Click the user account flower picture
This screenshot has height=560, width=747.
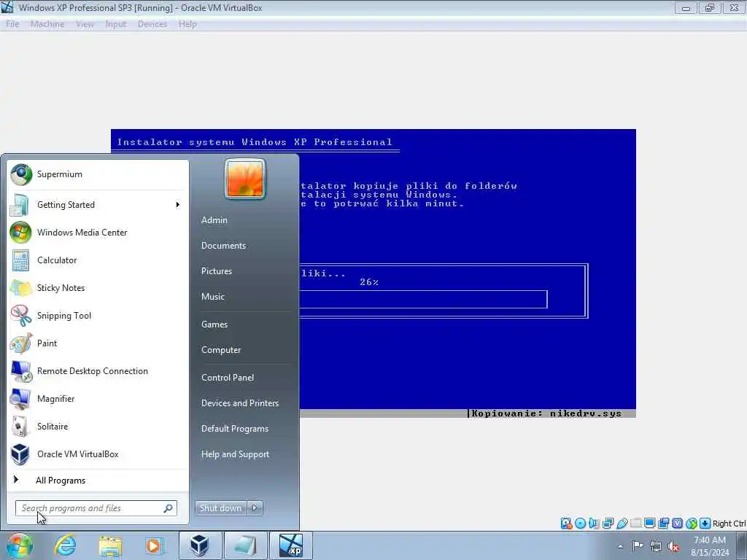click(x=245, y=179)
